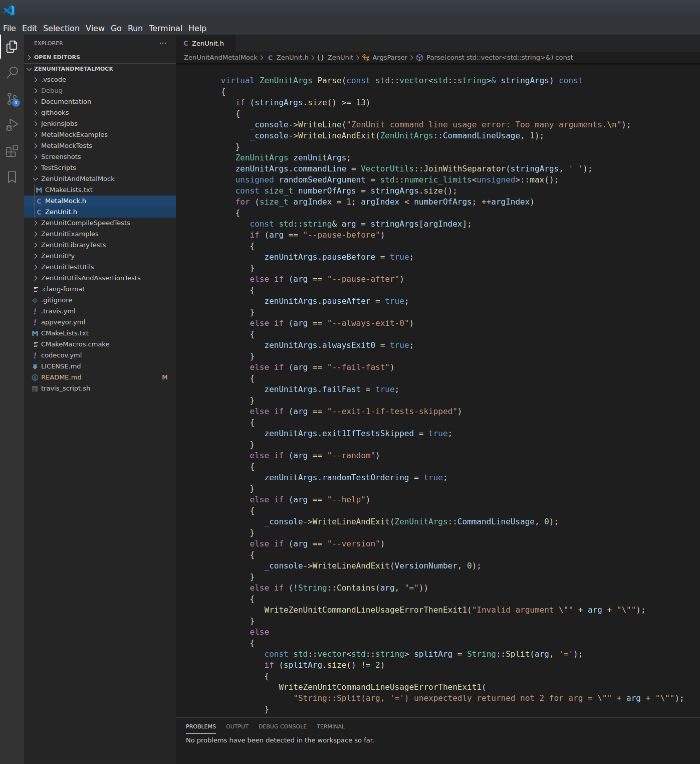The image size is (700, 764).
Task: Open the Edit menu
Action: click(30, 28)
